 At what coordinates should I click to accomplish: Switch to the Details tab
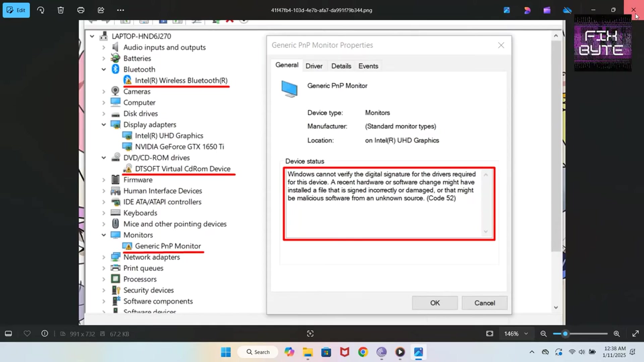[341, 66]
